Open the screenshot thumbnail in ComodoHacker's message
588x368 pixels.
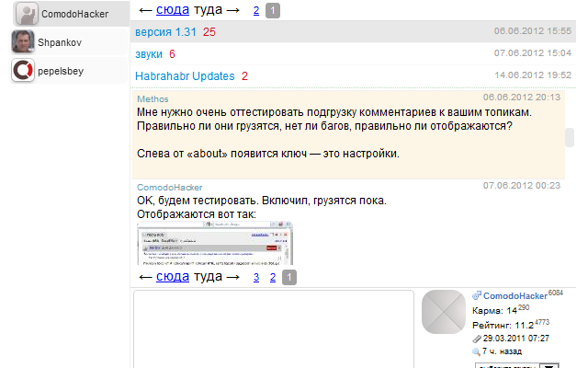215,243
